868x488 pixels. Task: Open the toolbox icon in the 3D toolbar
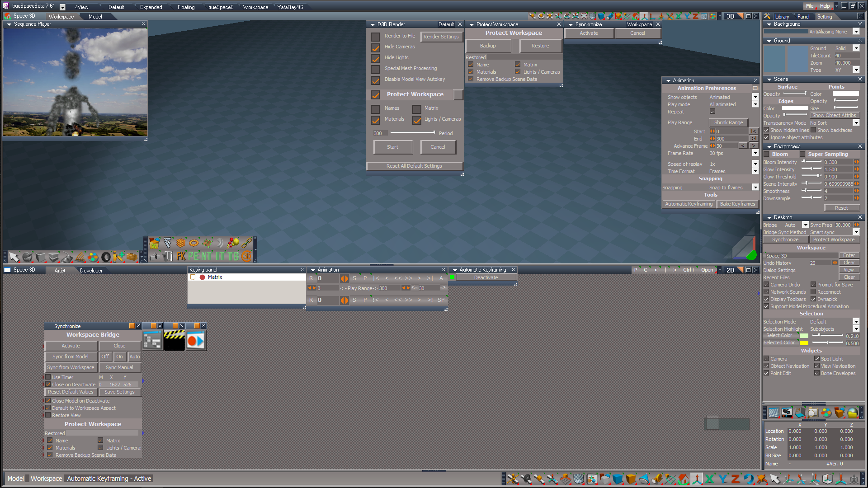point(132,257)
